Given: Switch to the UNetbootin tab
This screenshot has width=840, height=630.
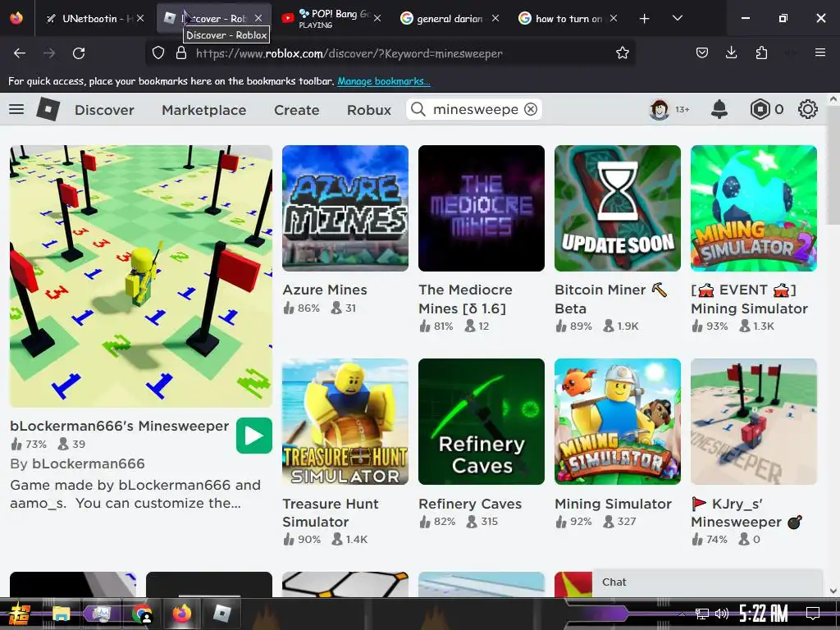Looking at the screenshot, I should 95,19.
